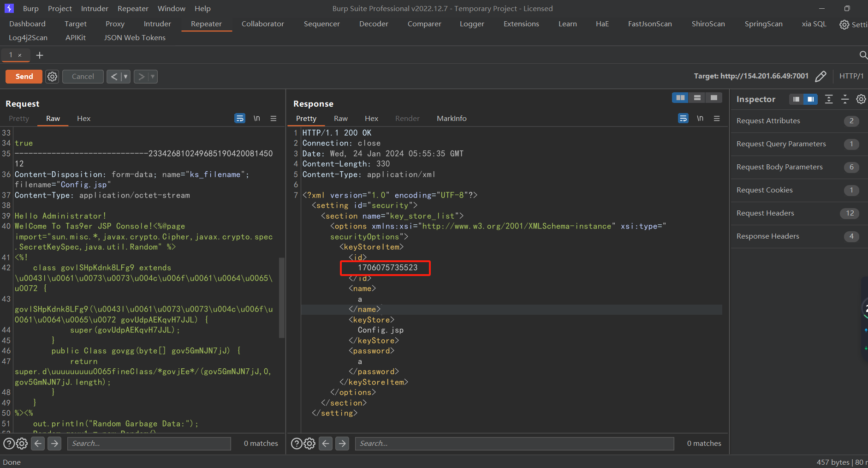Switch Request view to Hex
Screen dimensions: 868x468
tap(83, 119)
